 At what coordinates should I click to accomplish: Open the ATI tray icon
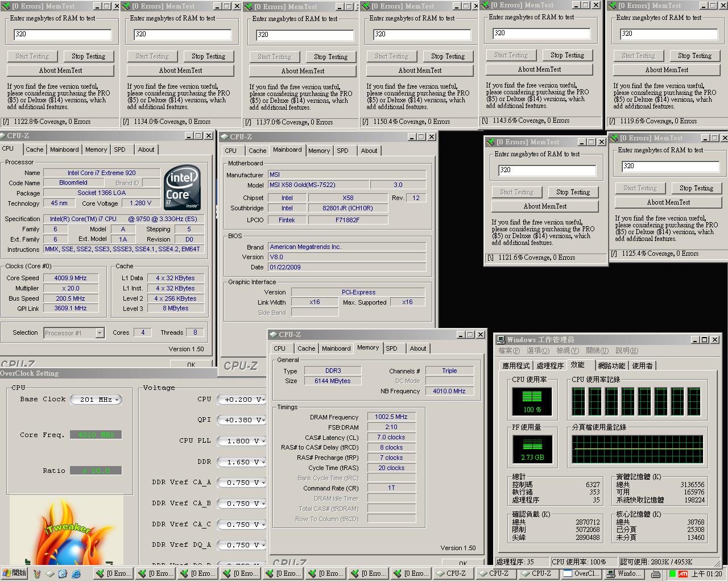(x=683, y=573)
